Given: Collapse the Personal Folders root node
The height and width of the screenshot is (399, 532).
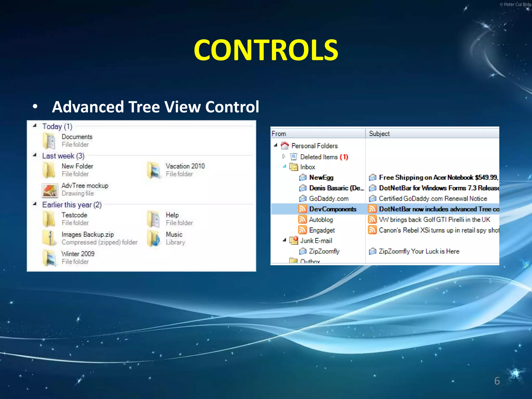Looking at the screenshot, I should pos(276,145).
